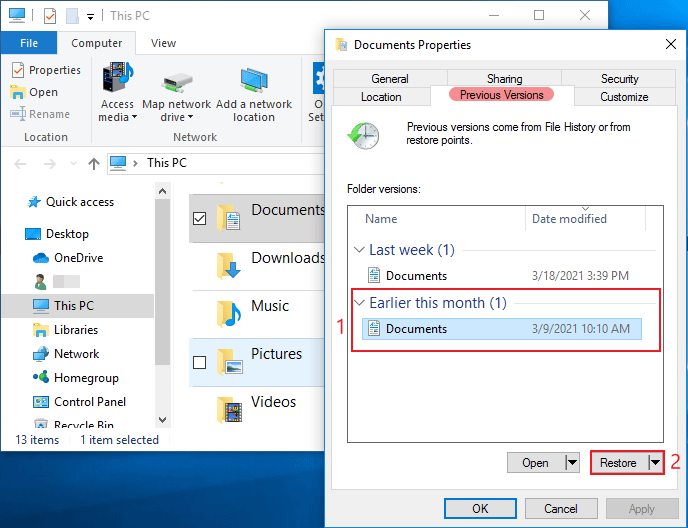Click the Music folder icon
Screen dimensions: 688x528
click(229, 313)
